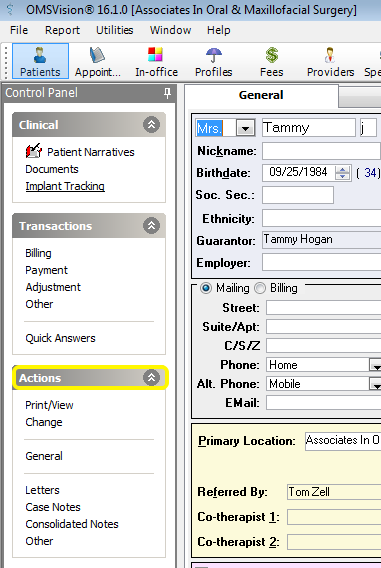Image resolution: width=381 pixels, height=568 pixels.
Task: Open the Payment transaction link
Action: [x=46, y=270]
